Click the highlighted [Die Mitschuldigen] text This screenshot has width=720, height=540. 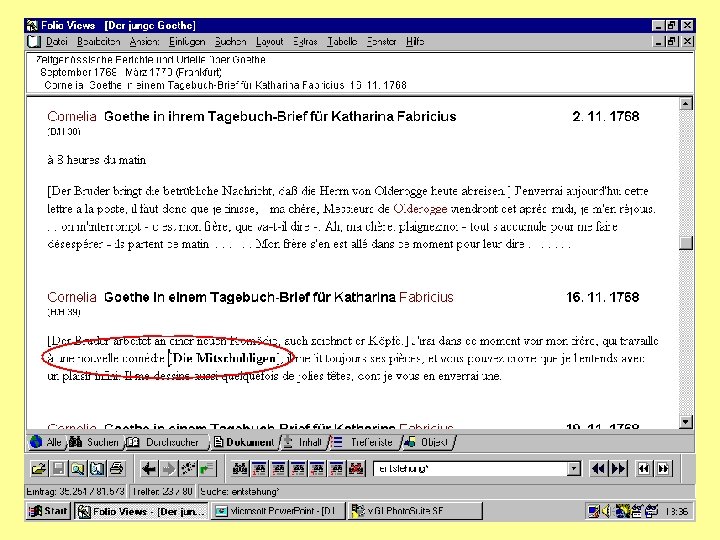224,358
